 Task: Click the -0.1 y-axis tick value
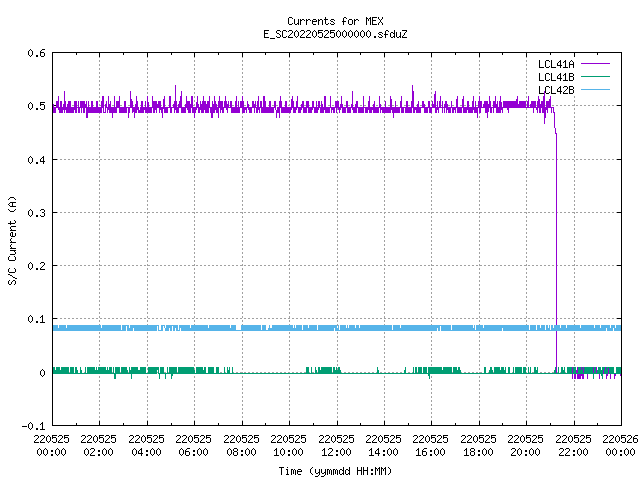tap(33, 426)
